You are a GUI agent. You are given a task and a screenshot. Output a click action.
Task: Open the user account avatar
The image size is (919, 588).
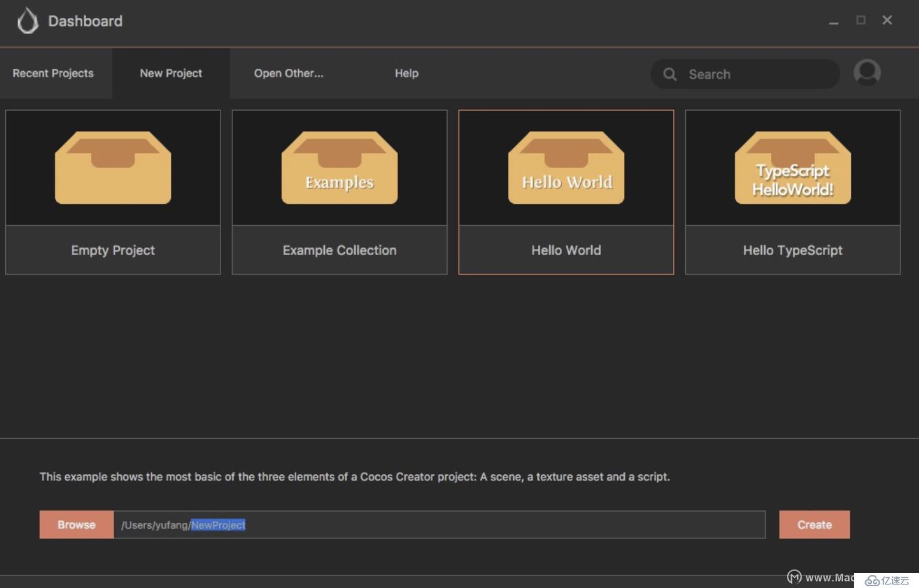[867, 72]
